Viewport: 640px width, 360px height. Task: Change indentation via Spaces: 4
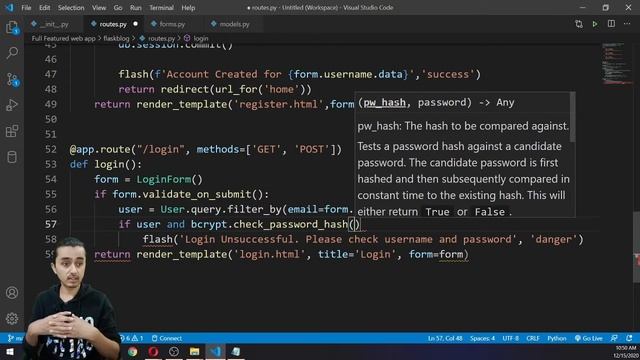pos(482,338)
